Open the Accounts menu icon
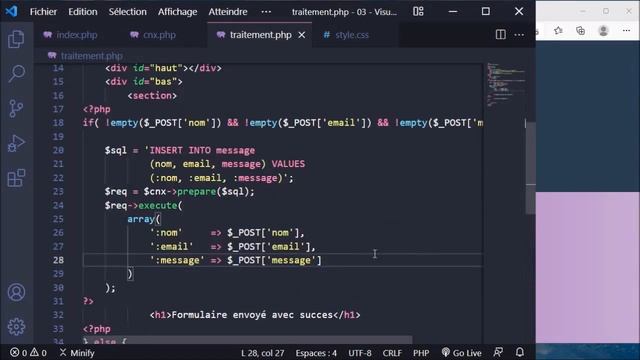This screenshot has width=640, height=360. pos(16,292)
